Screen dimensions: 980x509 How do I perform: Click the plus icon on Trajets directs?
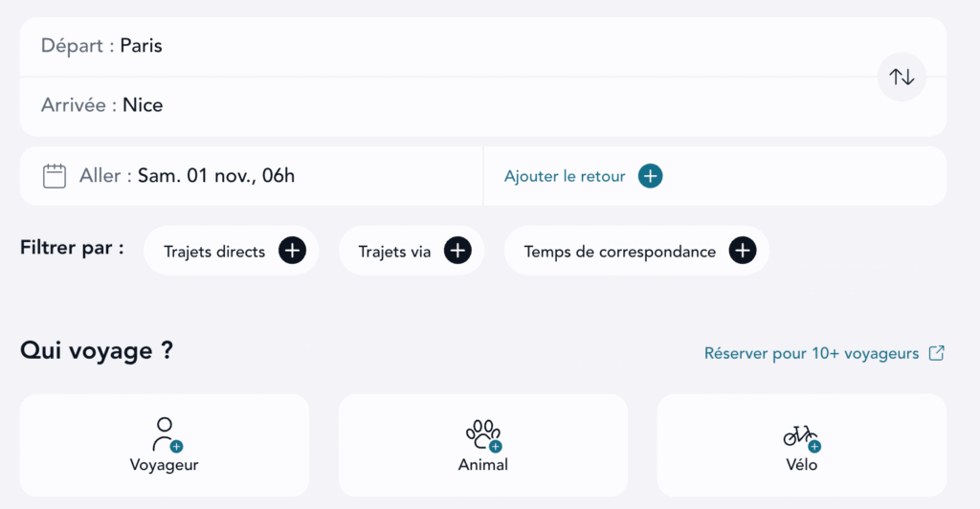click(292, 252)
